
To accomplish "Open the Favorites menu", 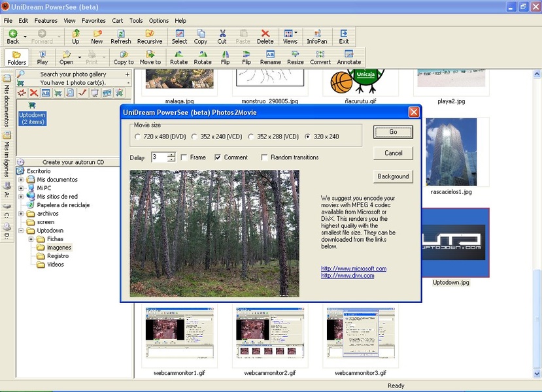I will coord(93,21).
